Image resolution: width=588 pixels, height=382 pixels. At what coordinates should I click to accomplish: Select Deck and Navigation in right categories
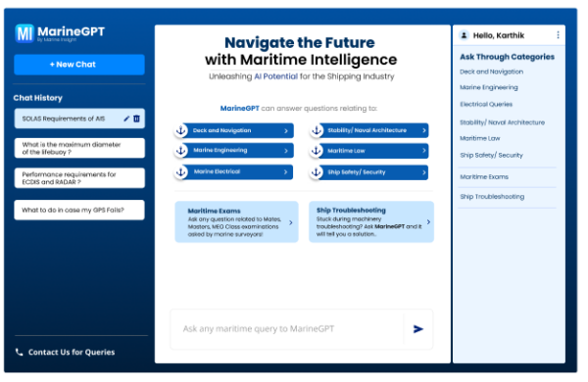click(492, 72)
